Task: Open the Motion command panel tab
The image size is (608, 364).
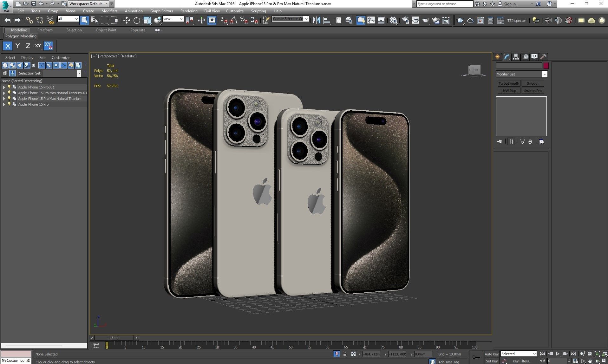Action: [526, 57]
